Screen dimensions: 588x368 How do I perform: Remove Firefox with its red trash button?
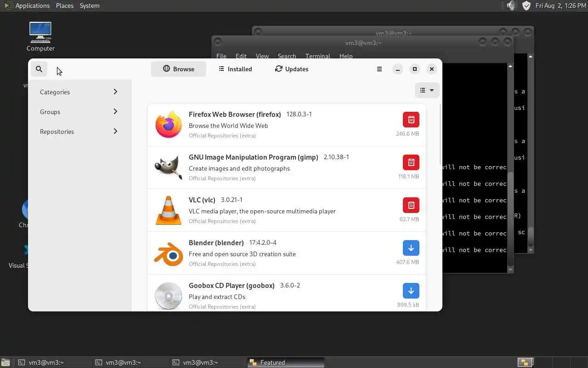pos(411,120)
